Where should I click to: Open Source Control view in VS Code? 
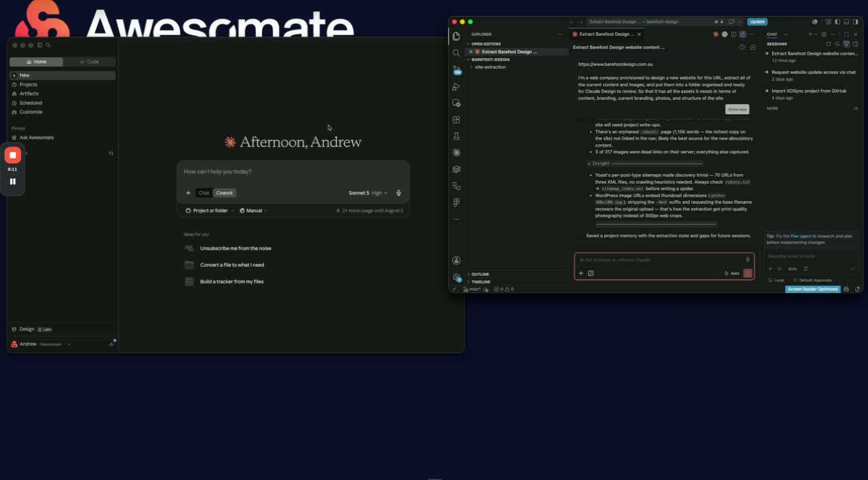(456, 69)
